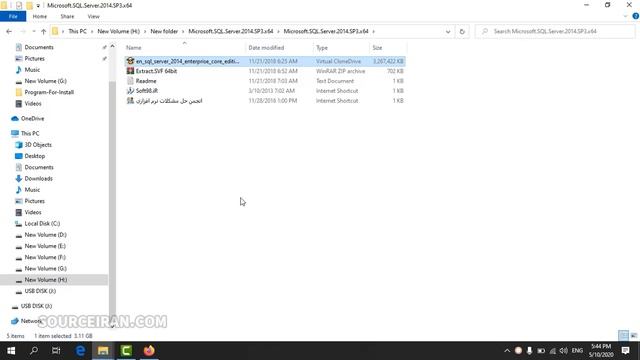Image resolution: width=640 pixels, height=360 pixels.
Task: Open Windows taskbar search
Action: coord(34,351)
